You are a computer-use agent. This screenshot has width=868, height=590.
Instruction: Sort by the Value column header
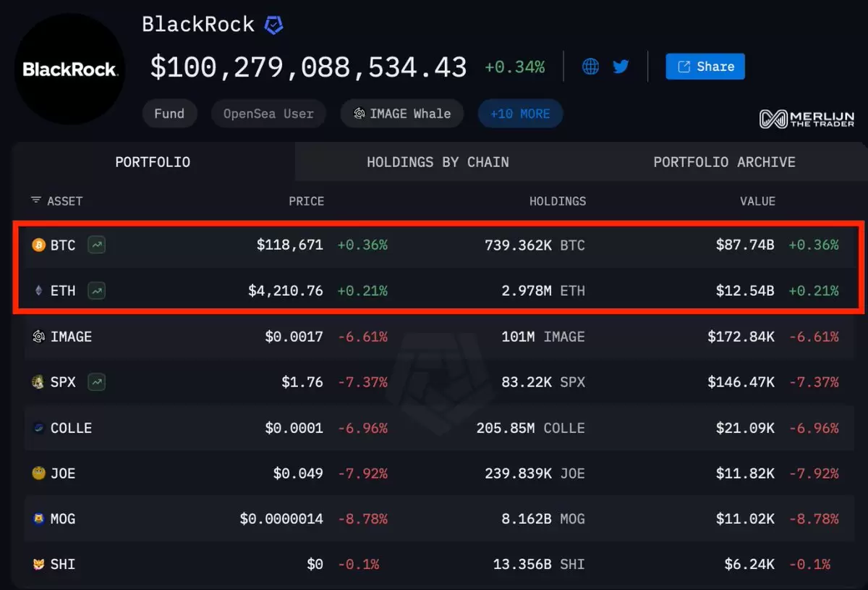(x=757, y=201)
